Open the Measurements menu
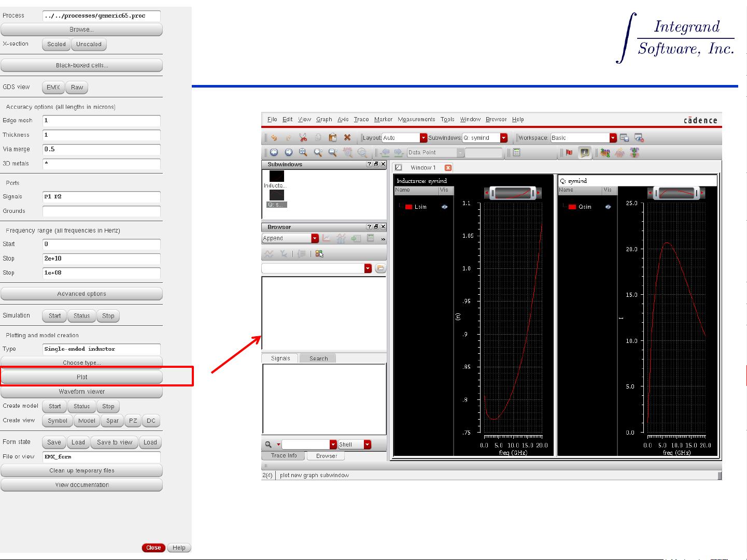Viewport: 747px width, 560px height. (x=416, y=119)
